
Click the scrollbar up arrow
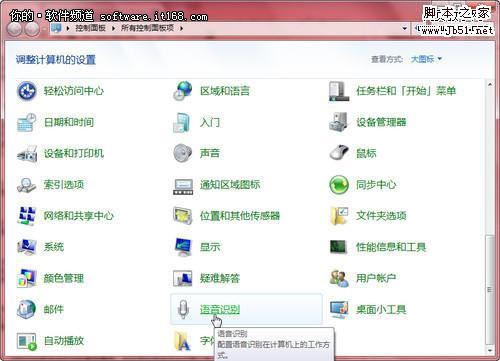coord(489,85)
